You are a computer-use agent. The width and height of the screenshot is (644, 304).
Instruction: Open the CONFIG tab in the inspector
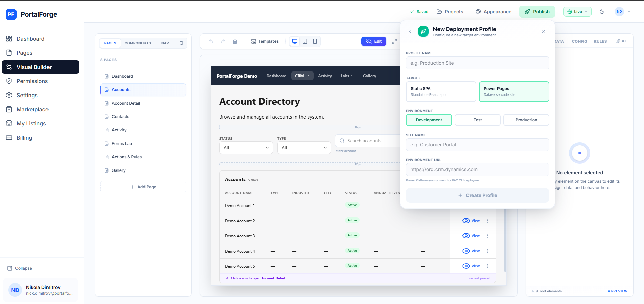(x=579, y=41)
